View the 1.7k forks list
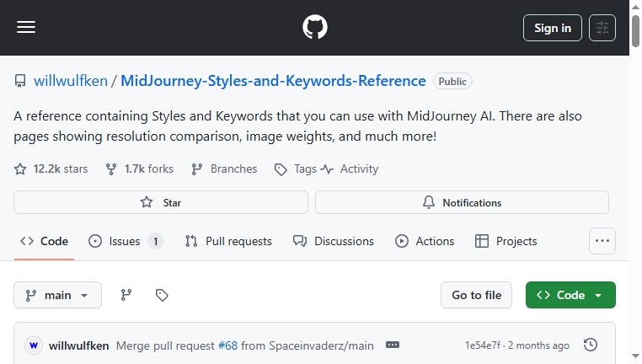642x364 pixels. tap(140, 169)
